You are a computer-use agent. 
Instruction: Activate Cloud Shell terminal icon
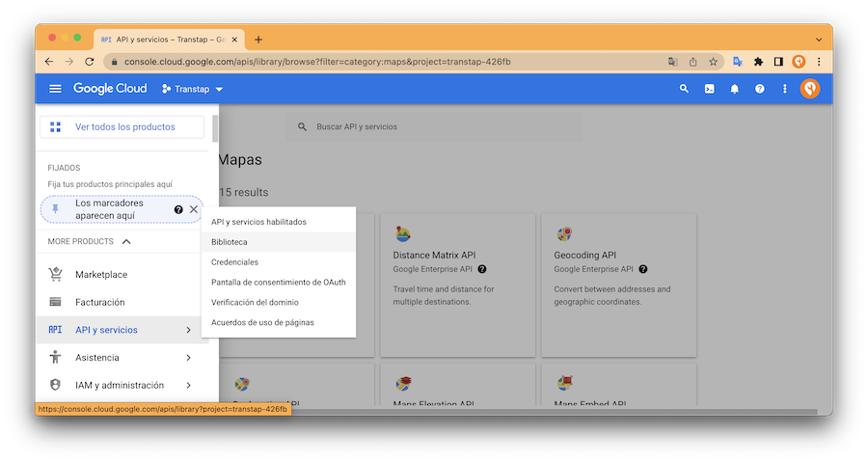pyautogui.click(x=709, y=89)
